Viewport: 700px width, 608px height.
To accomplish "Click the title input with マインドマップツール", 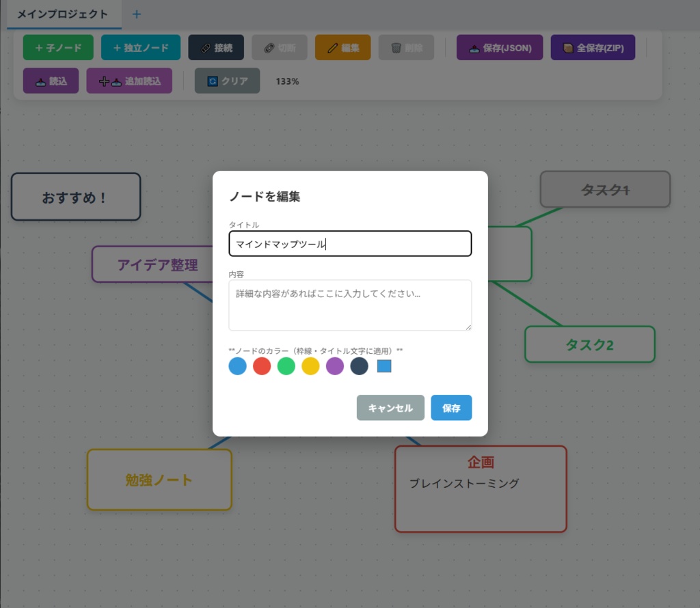I will [350, 244].
